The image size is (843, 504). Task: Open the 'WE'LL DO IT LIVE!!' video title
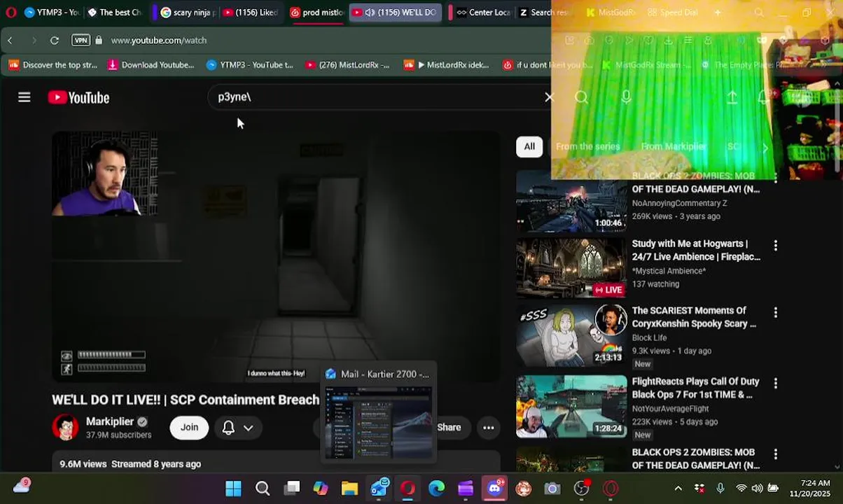186,400
